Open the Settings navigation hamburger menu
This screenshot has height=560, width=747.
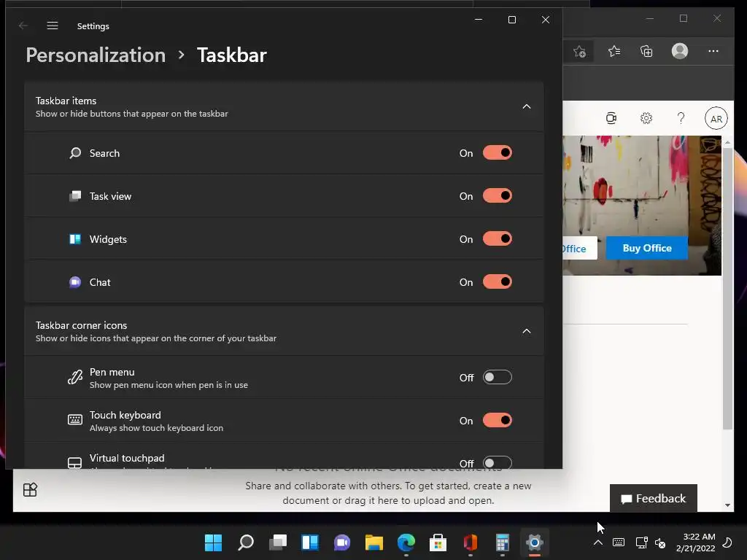[x=53, y=26]
